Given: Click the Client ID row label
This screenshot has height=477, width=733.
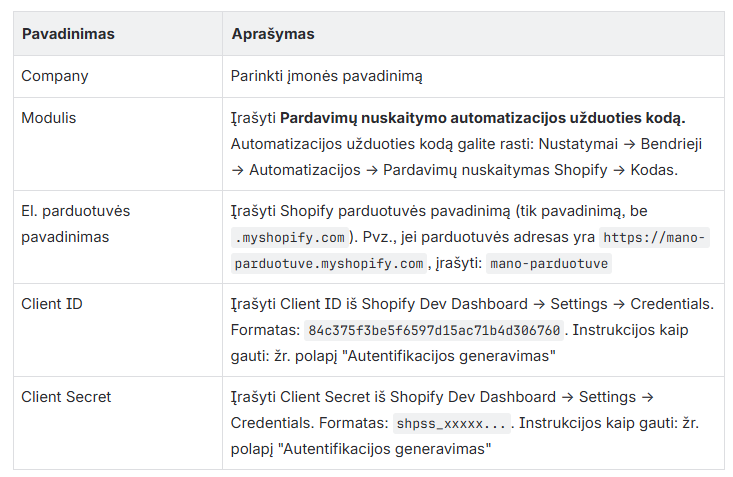Looking at the screenshot, I should pos(52,304).
